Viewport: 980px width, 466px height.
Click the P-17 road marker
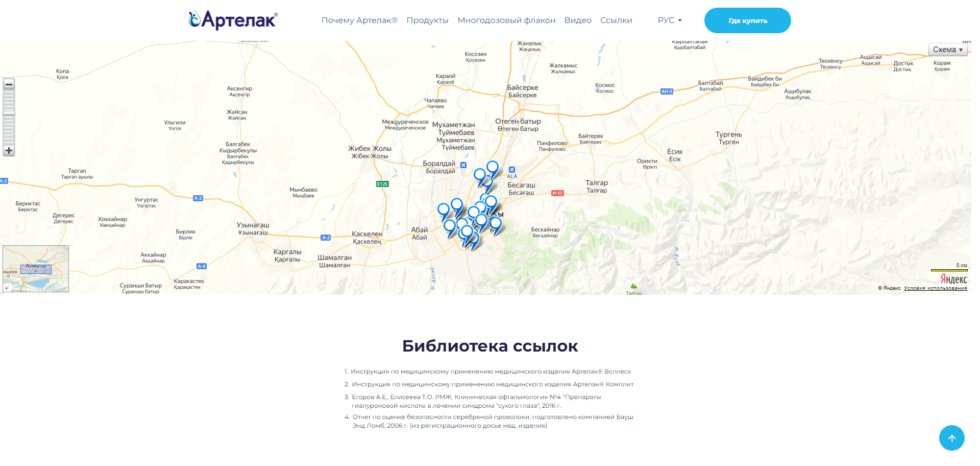(557, 193)
